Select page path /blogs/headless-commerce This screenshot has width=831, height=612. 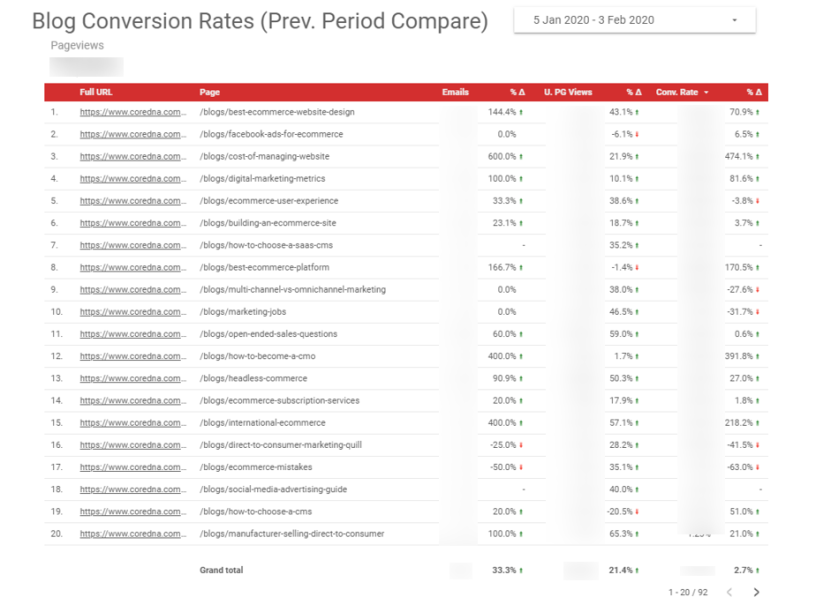[253, 379]
